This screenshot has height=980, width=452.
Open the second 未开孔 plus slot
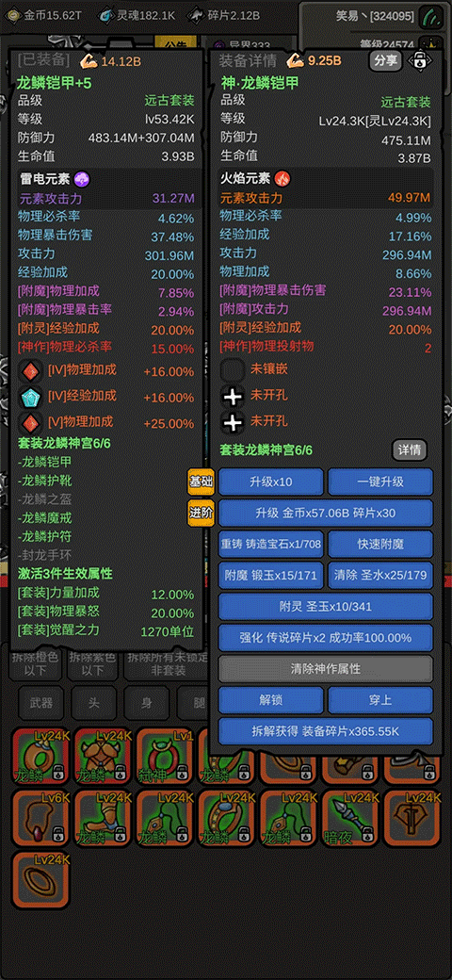point(233,422)
